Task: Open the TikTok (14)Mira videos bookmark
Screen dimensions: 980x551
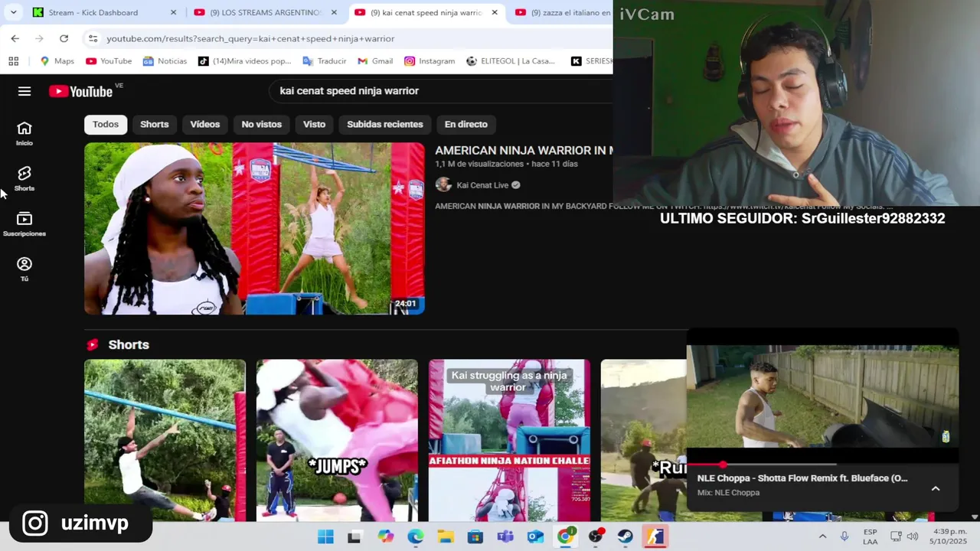Action: (245, 61)
